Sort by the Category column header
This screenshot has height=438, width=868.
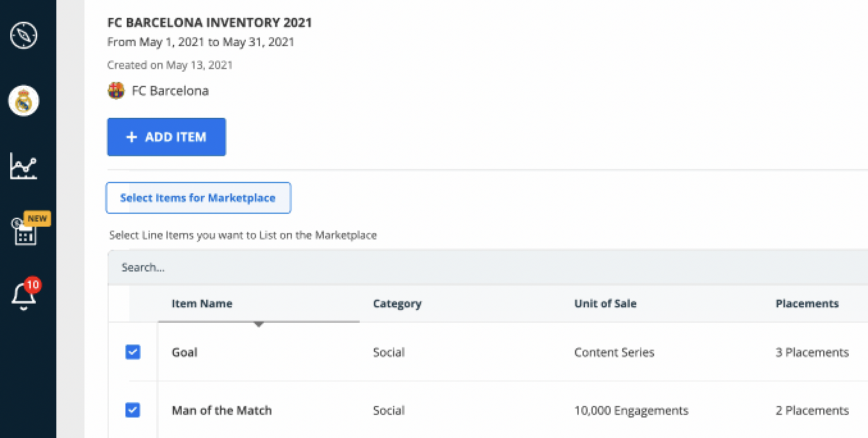[397, 304]
